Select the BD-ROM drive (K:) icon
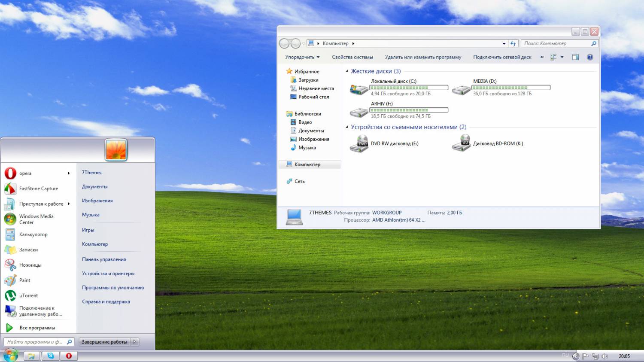The image size is (644, 362). [x=461, y=143]
